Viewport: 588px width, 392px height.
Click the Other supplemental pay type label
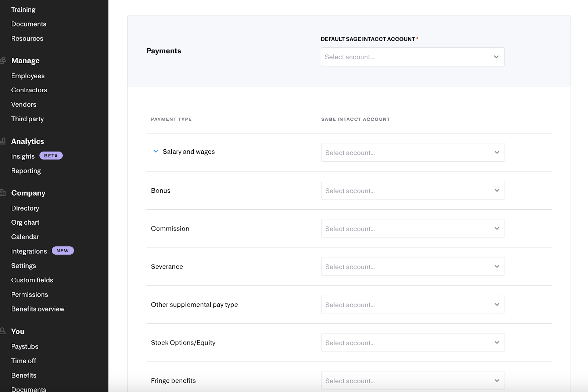(194, 304)
